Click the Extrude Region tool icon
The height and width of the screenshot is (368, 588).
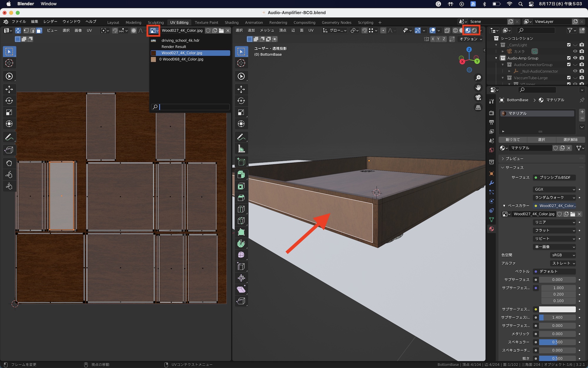click(x=241, y=175)
